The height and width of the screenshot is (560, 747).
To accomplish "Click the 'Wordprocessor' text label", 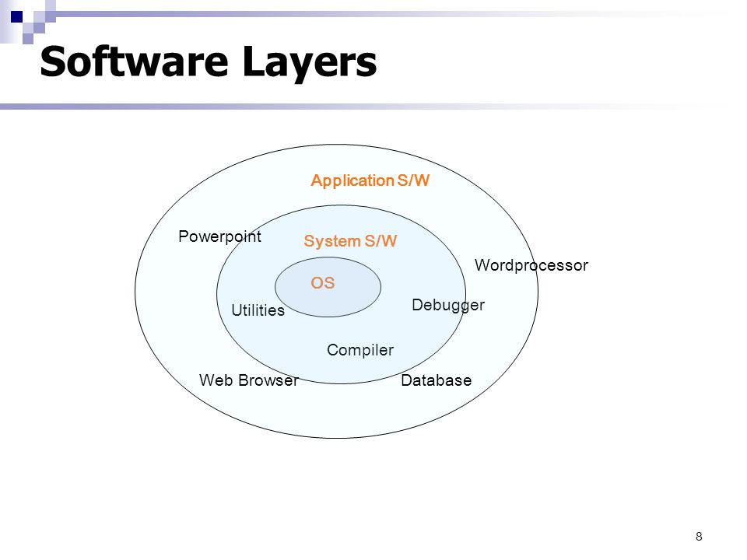I will [531, 265].
